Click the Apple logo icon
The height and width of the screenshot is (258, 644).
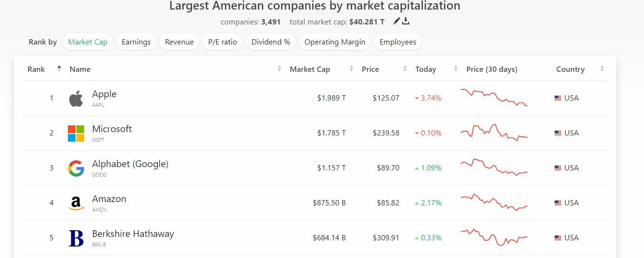(x=76, y=99)
